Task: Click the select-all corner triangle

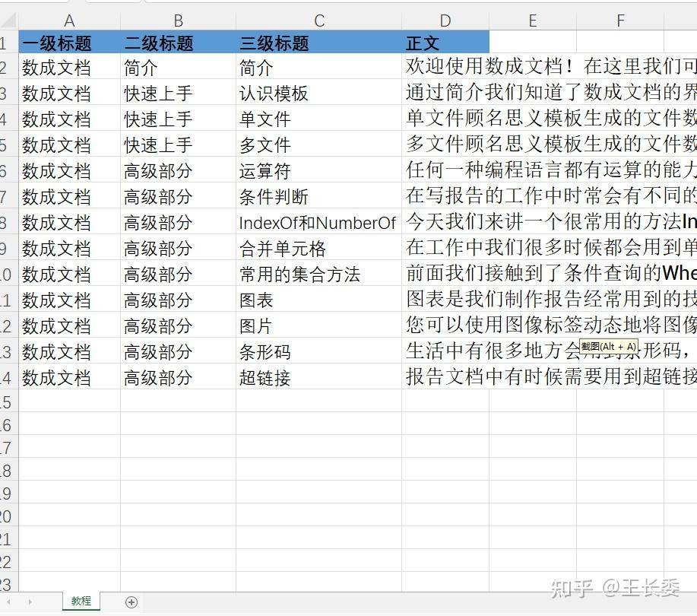Action: tap(9, 21)
